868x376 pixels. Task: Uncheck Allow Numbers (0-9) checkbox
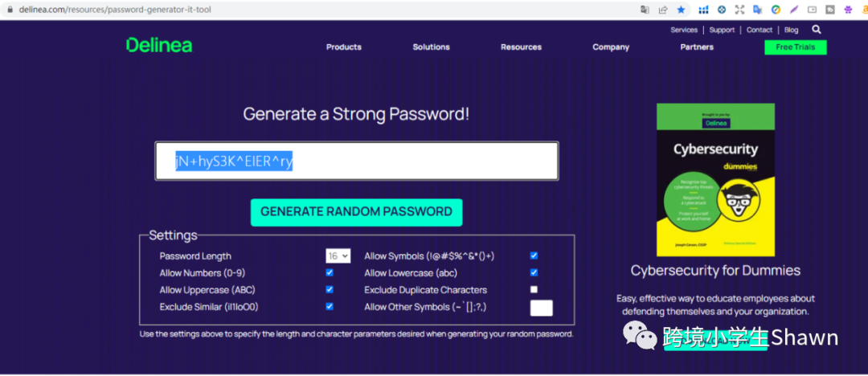click(330, 273)
